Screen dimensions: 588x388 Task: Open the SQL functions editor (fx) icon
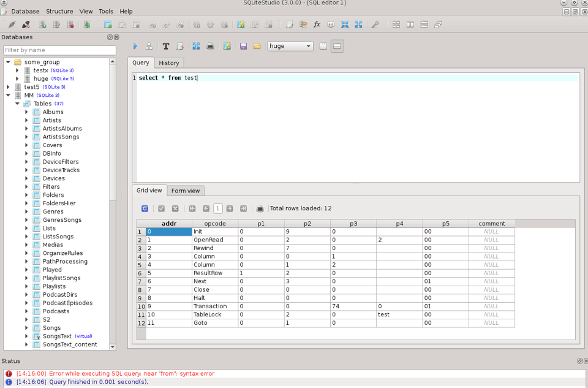[317, 25]
